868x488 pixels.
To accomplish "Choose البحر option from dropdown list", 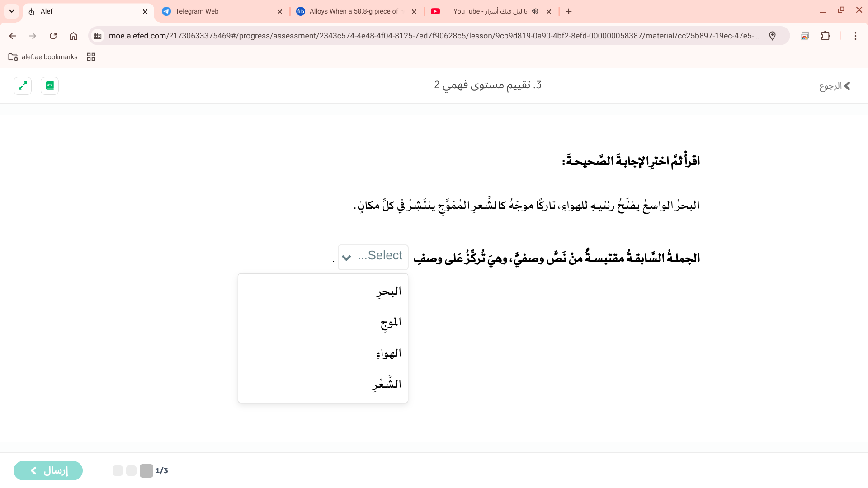I will tap(388, 291).
